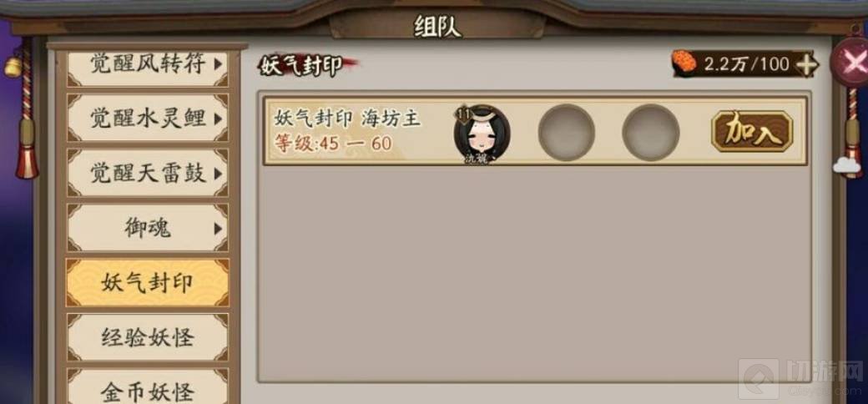Close the 组队 window with the X

click(853, 62)
